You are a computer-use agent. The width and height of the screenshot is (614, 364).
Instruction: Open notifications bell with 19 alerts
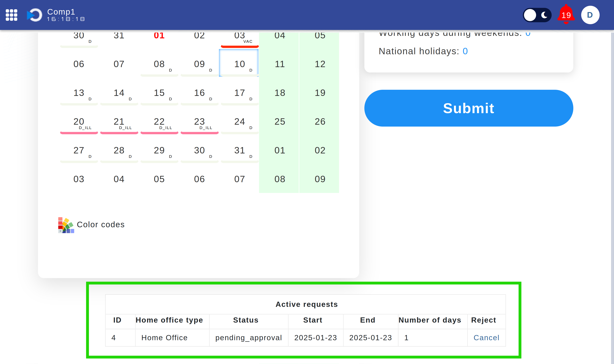click(566, 14)
